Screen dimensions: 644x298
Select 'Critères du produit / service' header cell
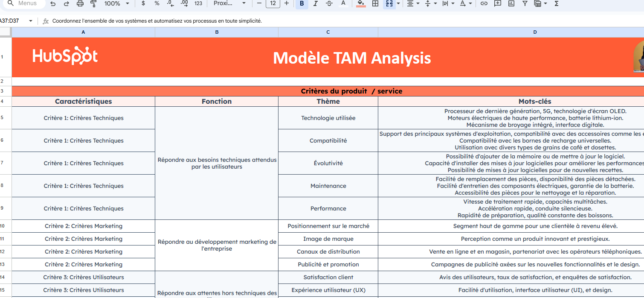tap(328, 91)
